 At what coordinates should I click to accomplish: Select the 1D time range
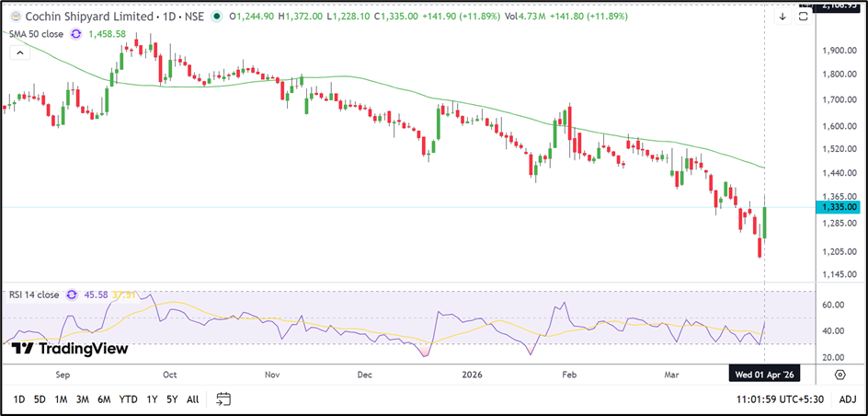pos(18,399)
